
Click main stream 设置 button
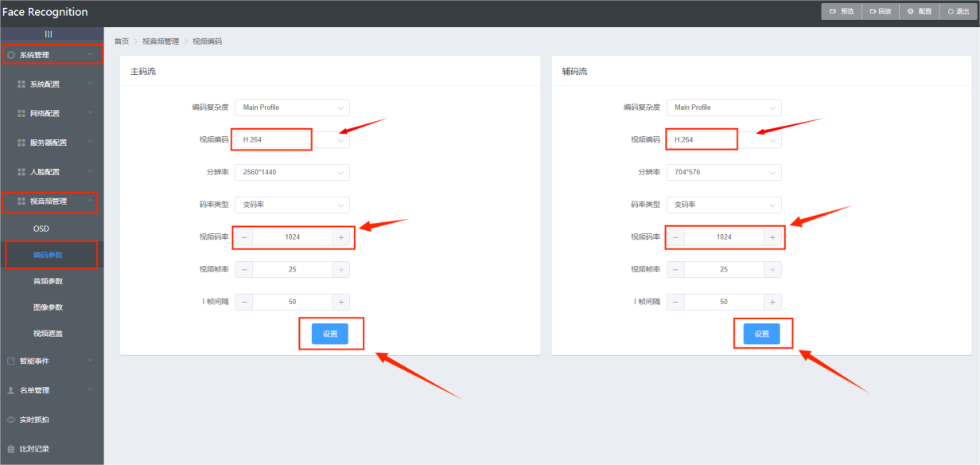pyautogui.click(x=330, y=334)
